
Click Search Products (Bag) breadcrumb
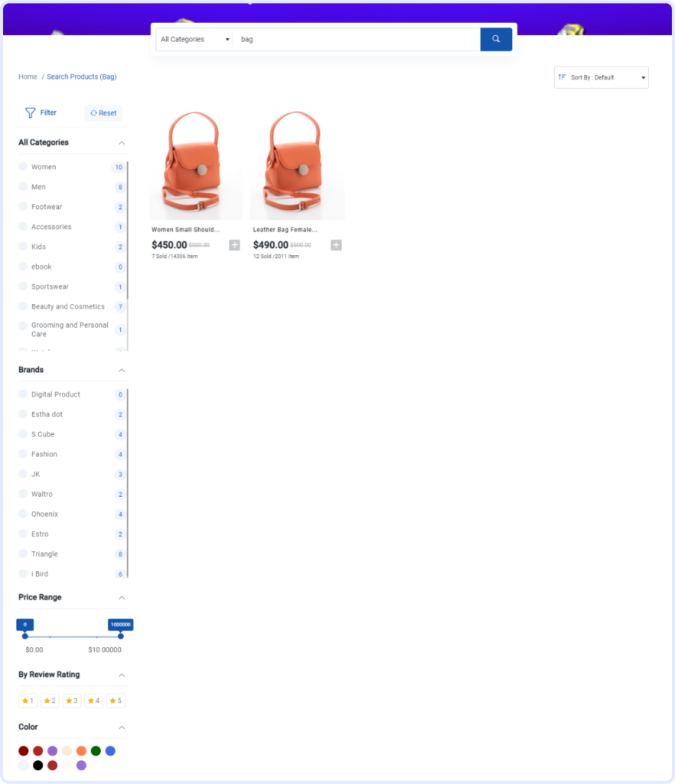coord(81,77)
